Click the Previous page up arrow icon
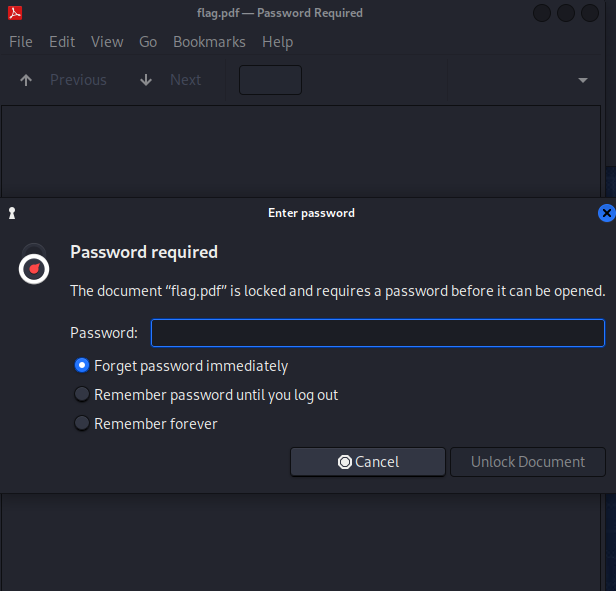 coord(26,80)
